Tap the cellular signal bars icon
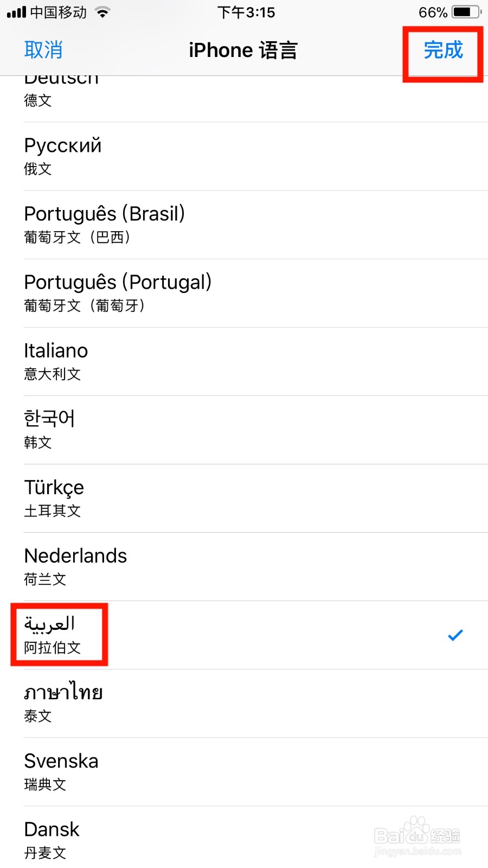Image resolution: width=488 pixels, height=868 pixels. pos(16,12)
